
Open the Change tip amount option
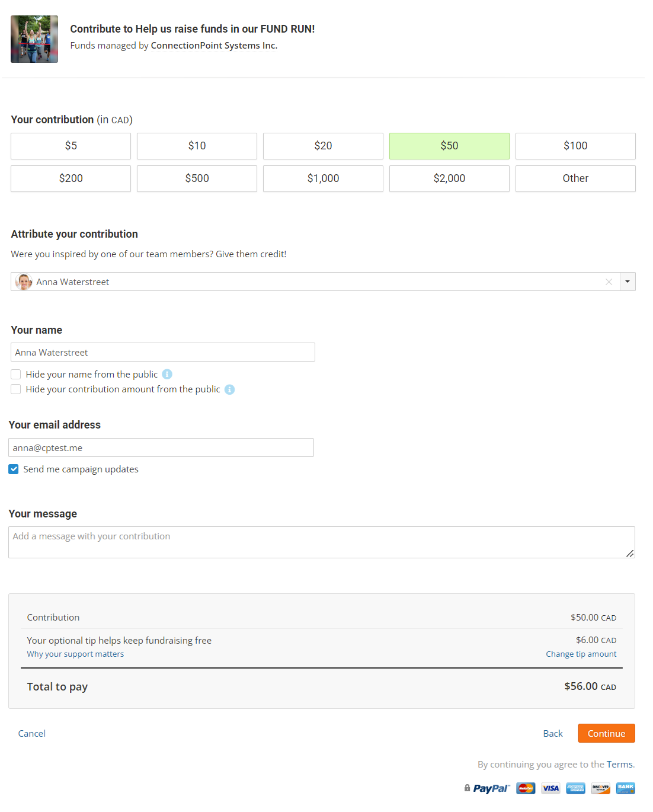click(581, 654)
